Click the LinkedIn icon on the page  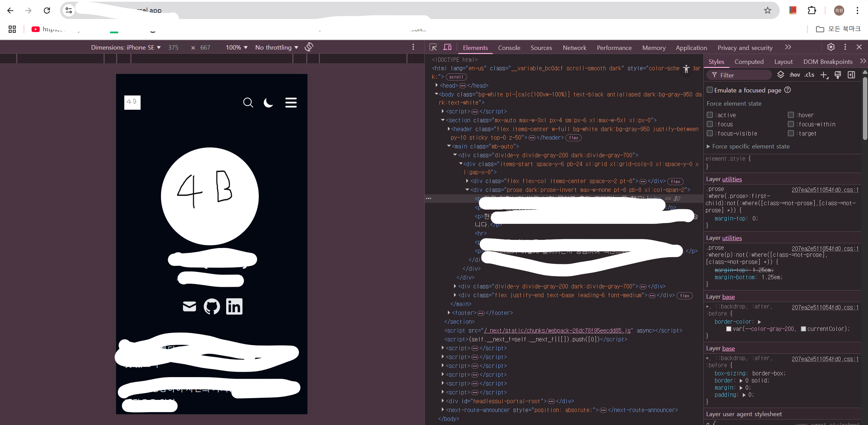234,306
